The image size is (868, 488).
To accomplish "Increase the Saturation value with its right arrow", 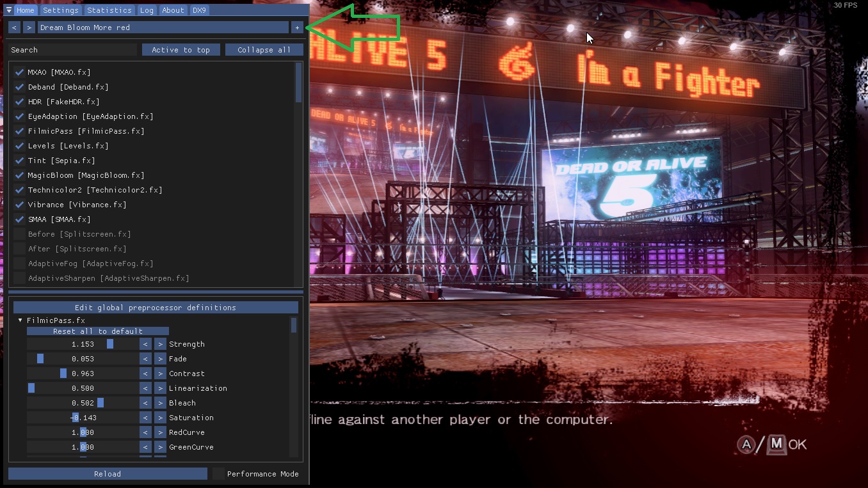I will pyautogui.click(x=160, y=418).
